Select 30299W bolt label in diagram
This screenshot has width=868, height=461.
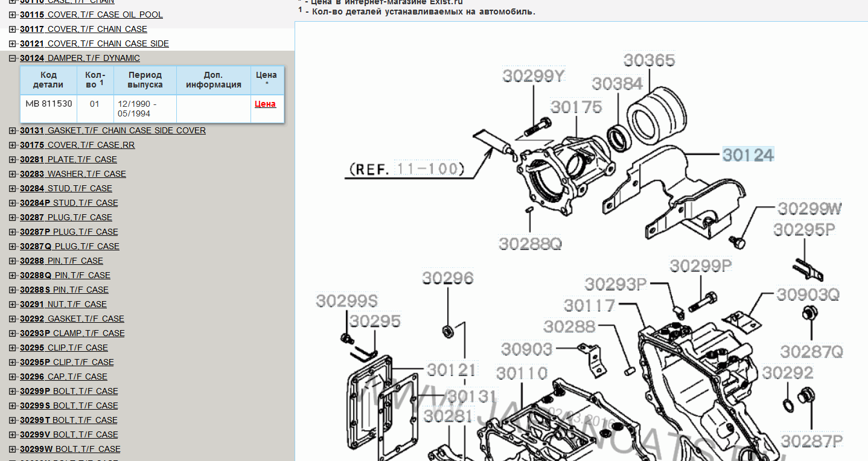[x=809, y=209]
